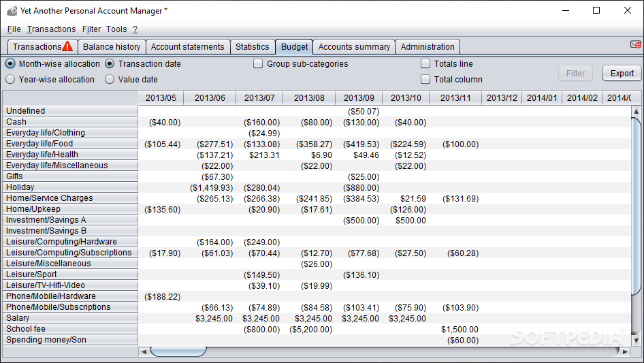Click the ($5,200.00) School fee cell
The height and width of the screenshot is (363, 644).
point(310,330)
